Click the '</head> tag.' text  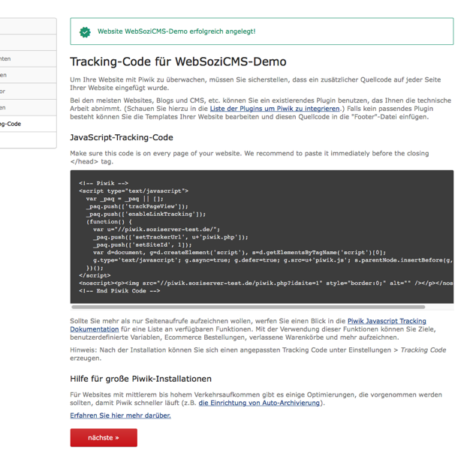[x=92, y=161]
